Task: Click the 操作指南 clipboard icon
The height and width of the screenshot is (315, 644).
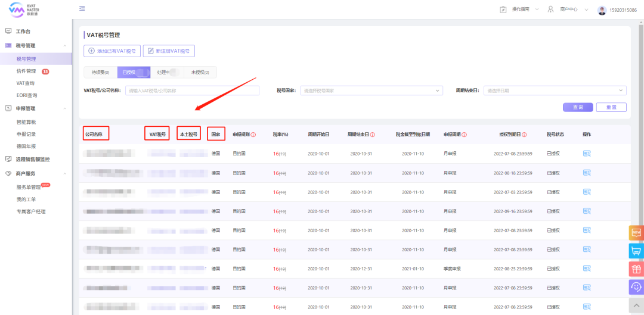Action: (503, 9)
